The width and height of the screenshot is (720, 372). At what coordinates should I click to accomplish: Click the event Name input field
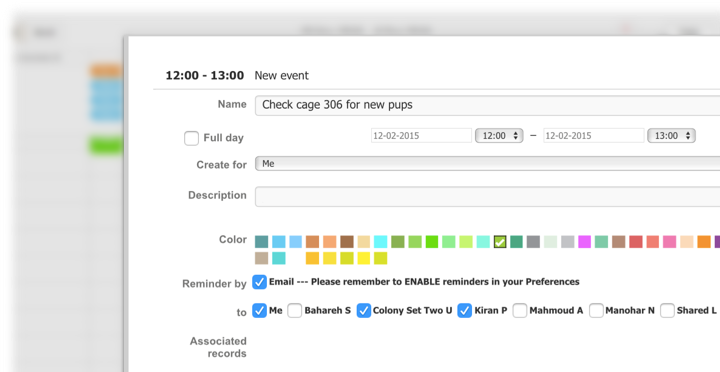click(x=487, y=105)
